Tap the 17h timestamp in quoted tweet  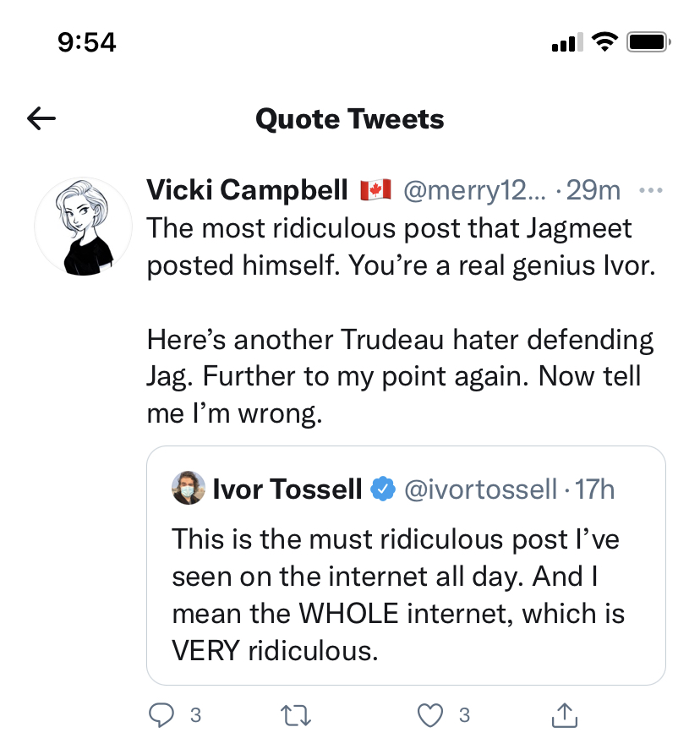[x=594, y=489]
